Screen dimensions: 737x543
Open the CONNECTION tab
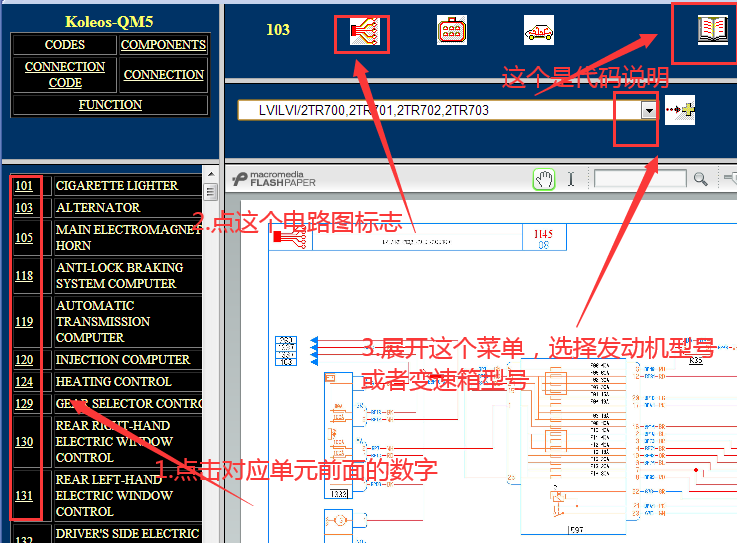click(x=163, y=75)
